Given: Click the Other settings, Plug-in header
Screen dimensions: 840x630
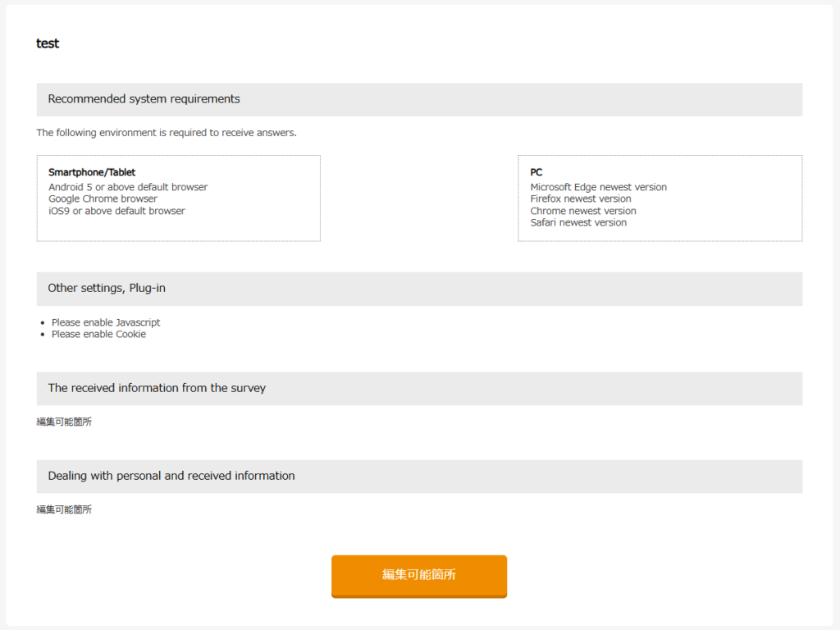Looking at the screenshot, I should point(419,289).
